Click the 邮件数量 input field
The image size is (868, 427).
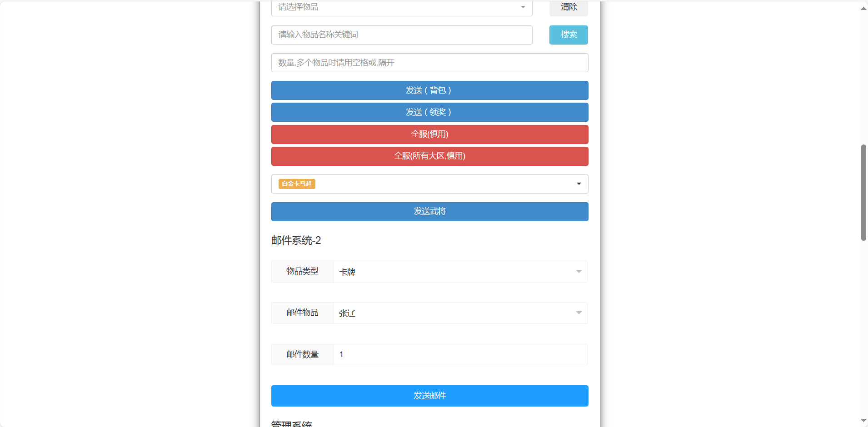point(460,354)
